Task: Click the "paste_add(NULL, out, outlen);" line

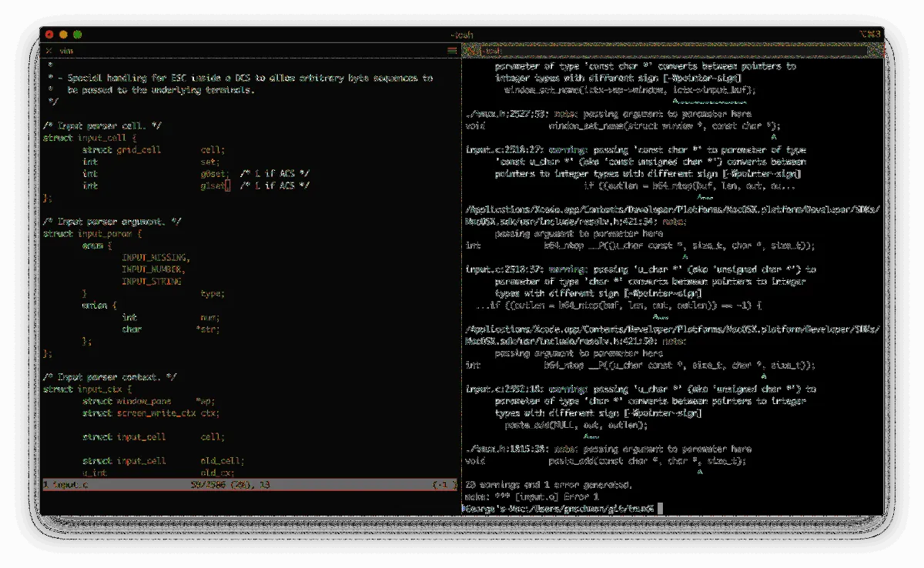Action: click(576, 425)
